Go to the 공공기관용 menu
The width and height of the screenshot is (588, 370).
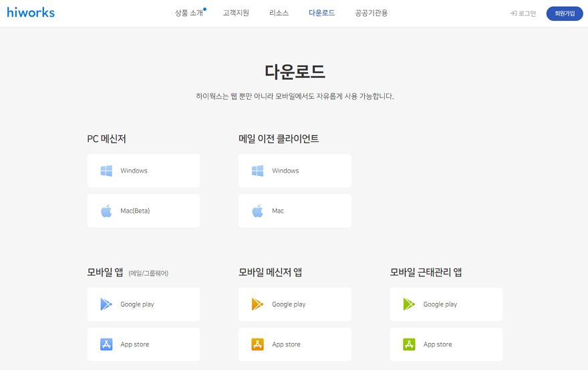372,13
